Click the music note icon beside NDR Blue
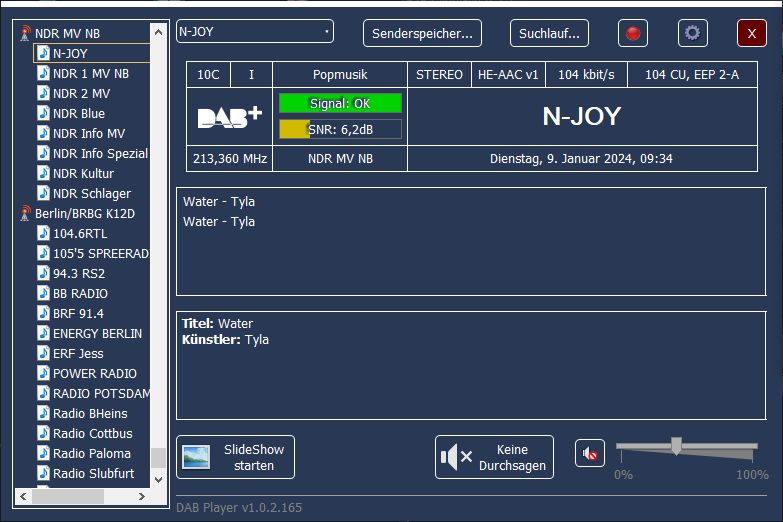The width and height of the screenshot is (783, 522). (43, 113)
